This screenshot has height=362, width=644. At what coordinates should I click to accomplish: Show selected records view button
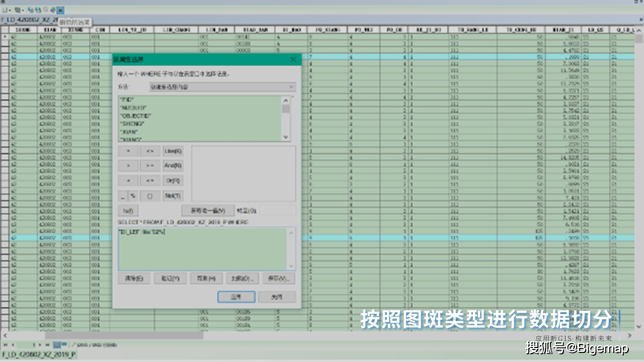(64, 345)
